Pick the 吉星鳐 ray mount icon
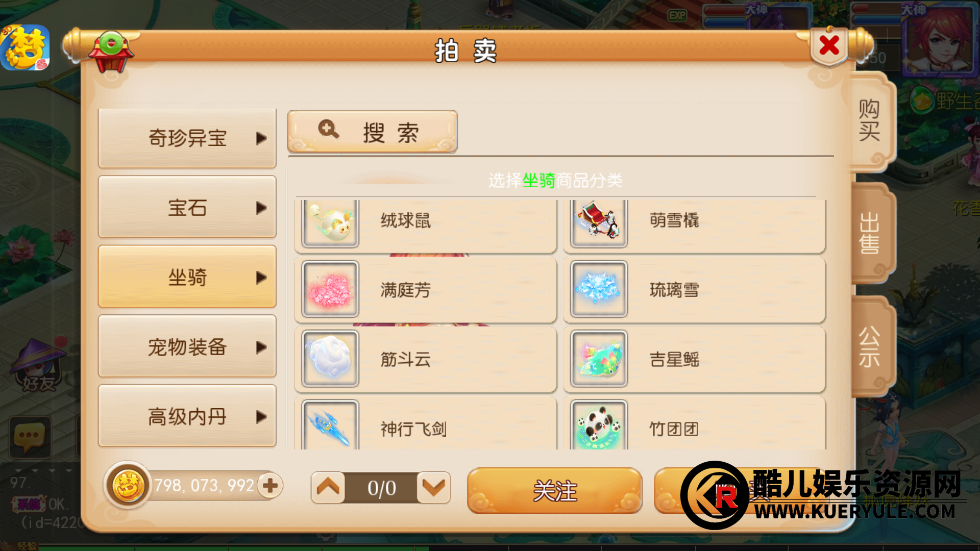This screenshot has height=551, width=980. pyautogui.click(x=599, y=359)
